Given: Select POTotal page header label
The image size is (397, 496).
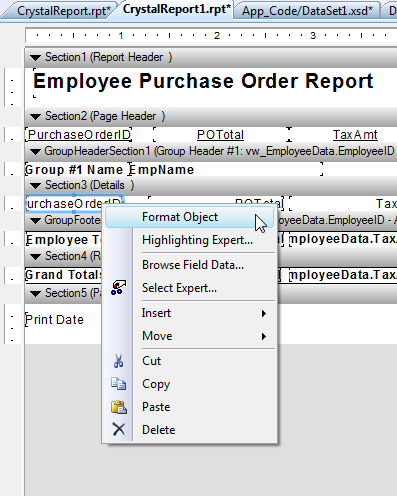Looking at the screenshot, I should point(220,135).
